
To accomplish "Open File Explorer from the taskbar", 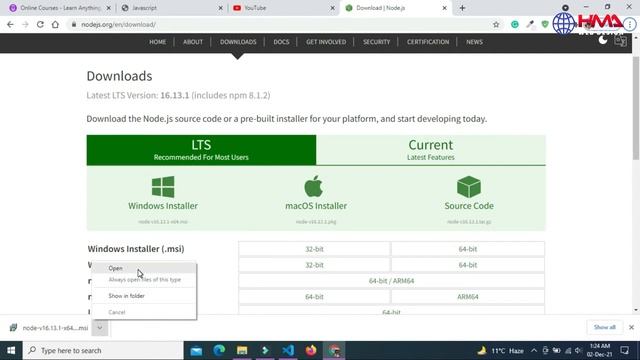I will (x=242, y=351).
